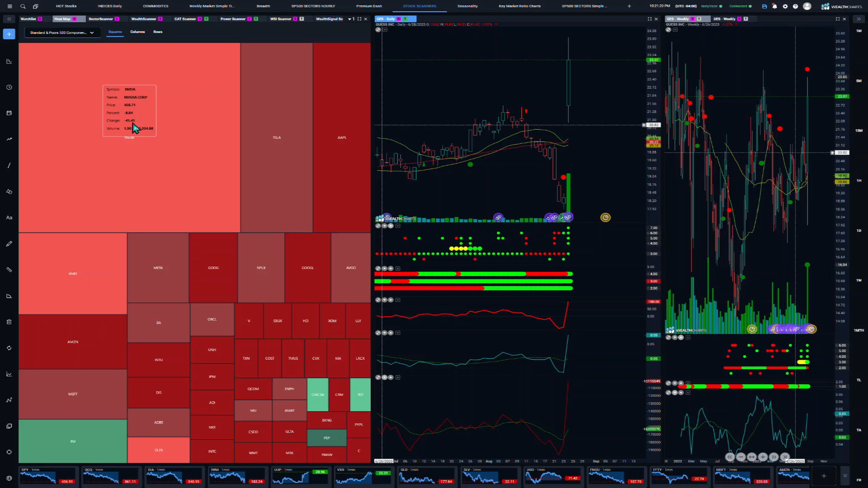This screenshot has height=488, width=868.
Task: Expand the mini-chart ticker strip chevron
Action: (845, 476)
